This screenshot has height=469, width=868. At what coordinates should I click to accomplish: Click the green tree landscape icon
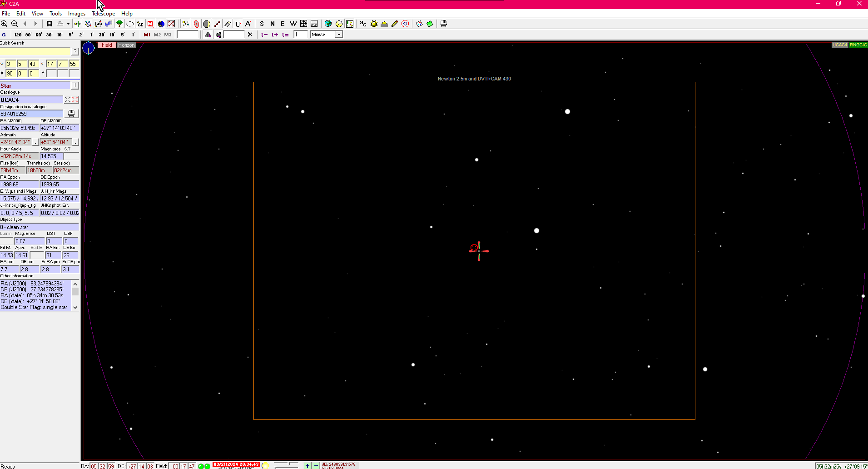119,24
